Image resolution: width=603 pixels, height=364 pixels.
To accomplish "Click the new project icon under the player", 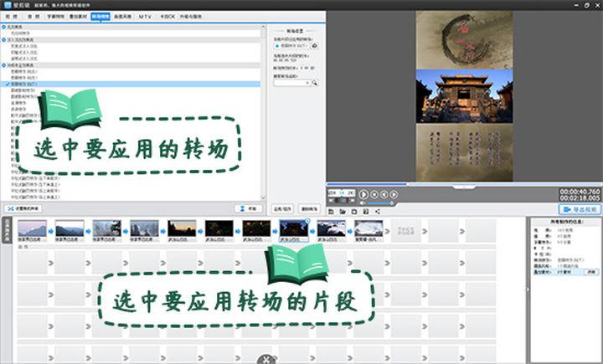I will (x=331, y=212).
